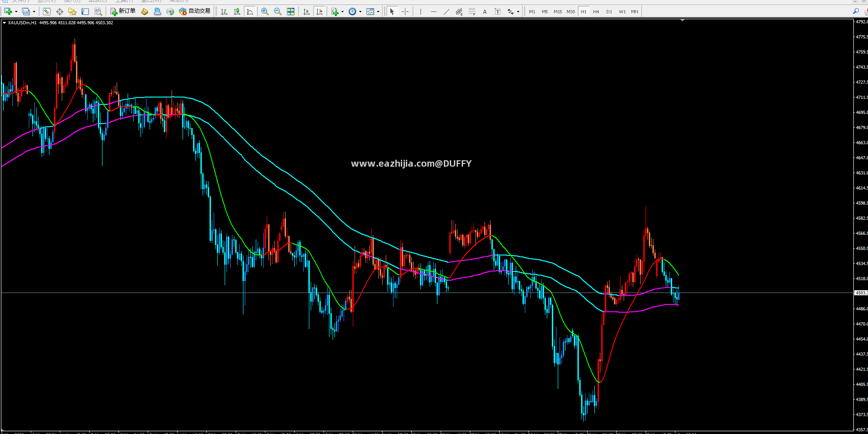
Task: Select the vertical line drawing tool
Action: (421, 11)
